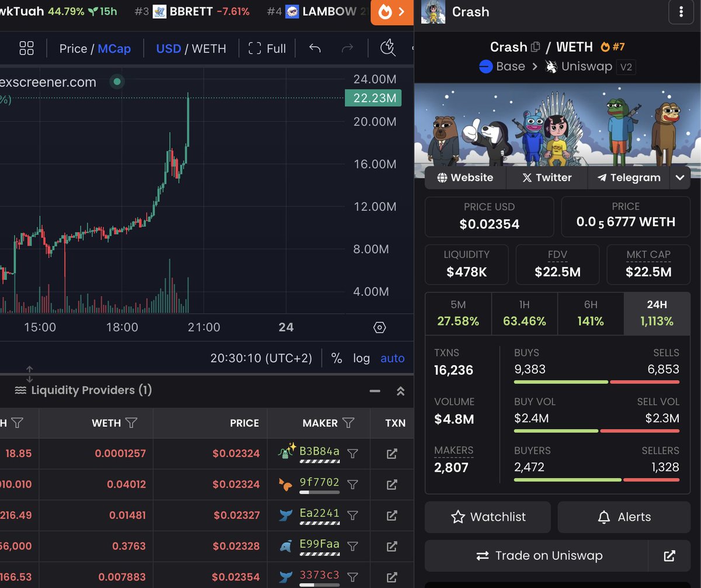Viewport: 701px width, 588px height.
Task: Click the Base chain link
Action: tap(502, 67)
